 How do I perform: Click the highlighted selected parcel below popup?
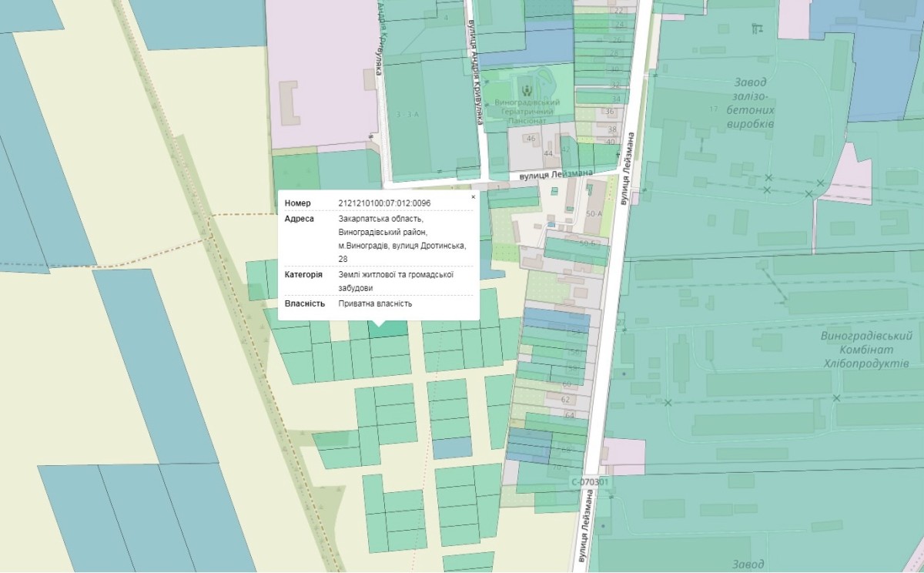pyautogui.click(x=388, y=330)
